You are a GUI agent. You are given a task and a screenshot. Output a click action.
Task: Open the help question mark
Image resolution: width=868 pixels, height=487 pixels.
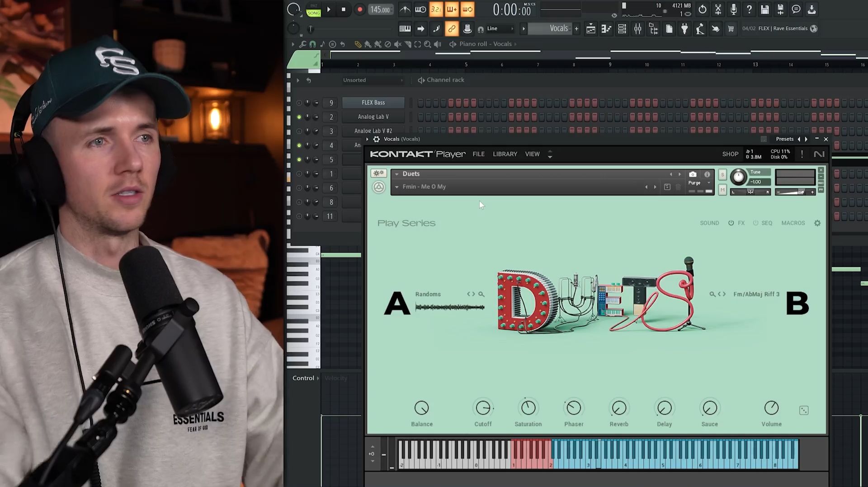click(x=749, y=9)
